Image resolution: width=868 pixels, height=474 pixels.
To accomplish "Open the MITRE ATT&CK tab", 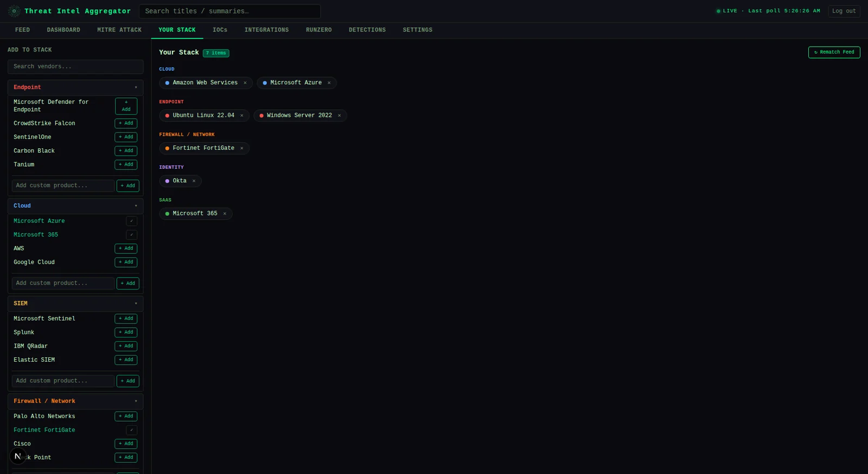I will click(x=119, y=30).
